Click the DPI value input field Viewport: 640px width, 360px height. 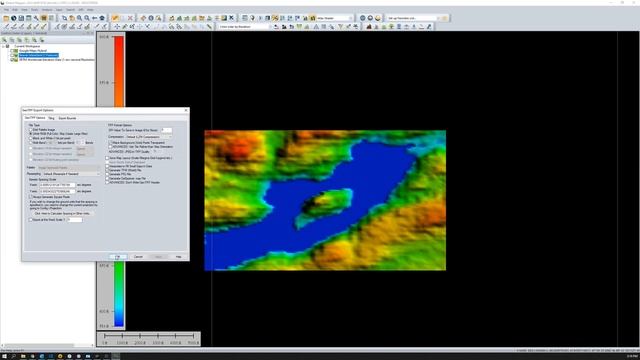point(167,130)
